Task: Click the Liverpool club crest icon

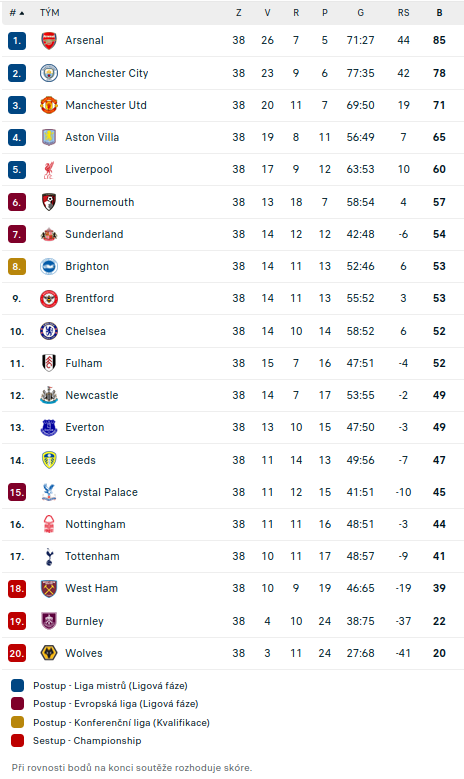Action: point(49,169)
